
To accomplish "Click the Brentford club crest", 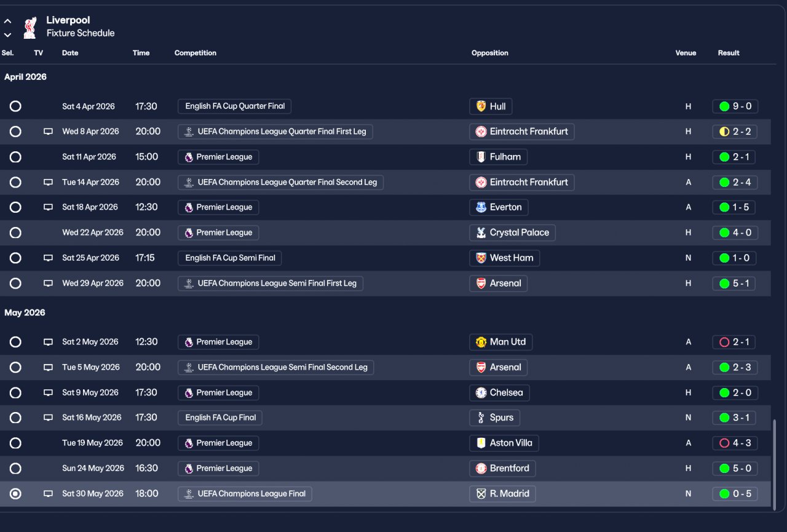I will pos(481,468).
